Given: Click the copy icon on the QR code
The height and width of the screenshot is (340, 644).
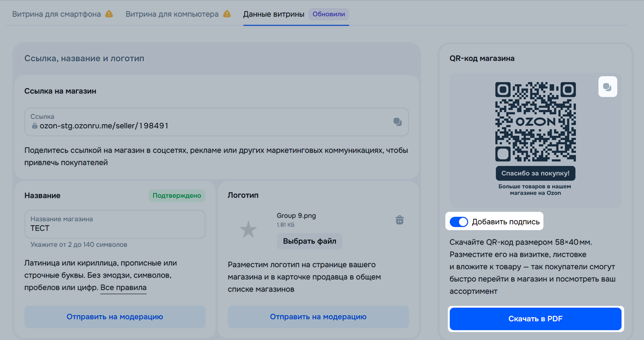Looking at the screenshot, I should [607, 87].
